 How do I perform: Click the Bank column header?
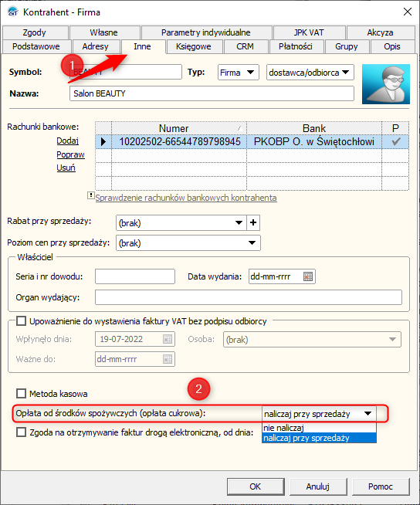point(314,128)
